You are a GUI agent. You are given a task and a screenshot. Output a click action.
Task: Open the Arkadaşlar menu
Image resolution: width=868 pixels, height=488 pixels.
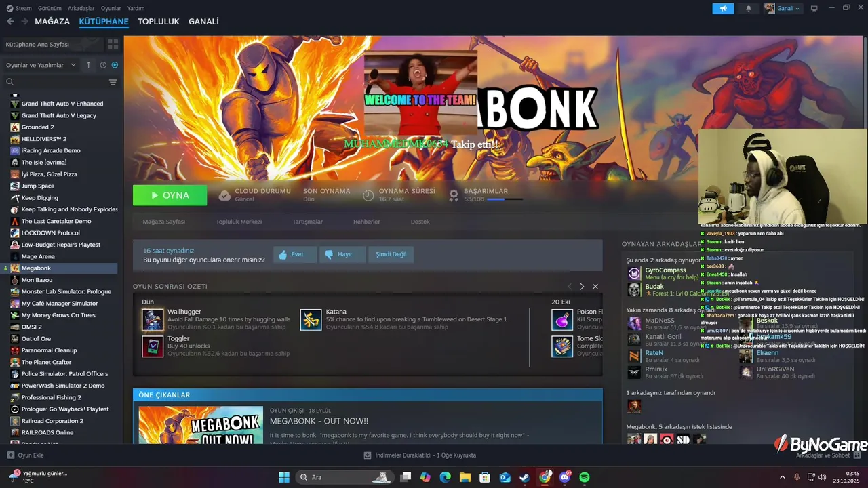point(81,8)
